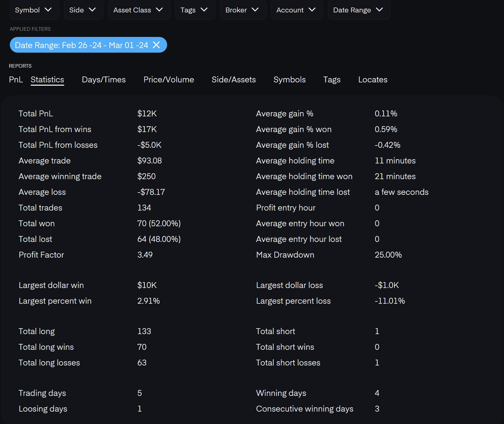Select the Statistics report tab
The height and width of the screenshot is (424, 504).
coord(47,79)
